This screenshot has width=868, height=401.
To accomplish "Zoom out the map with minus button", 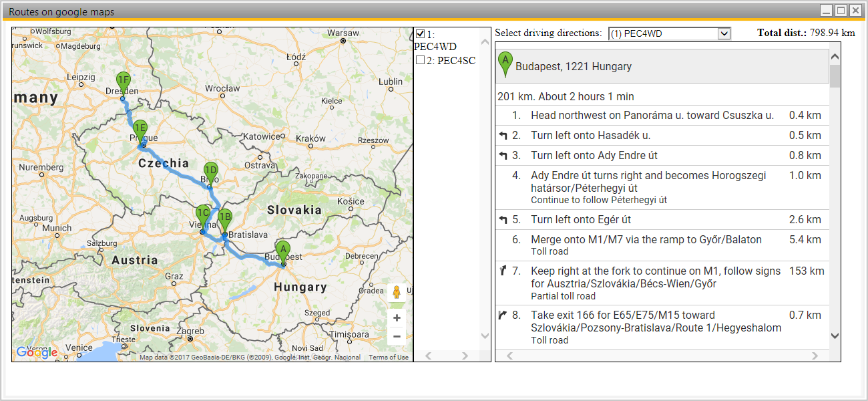I will click(397, 336).
